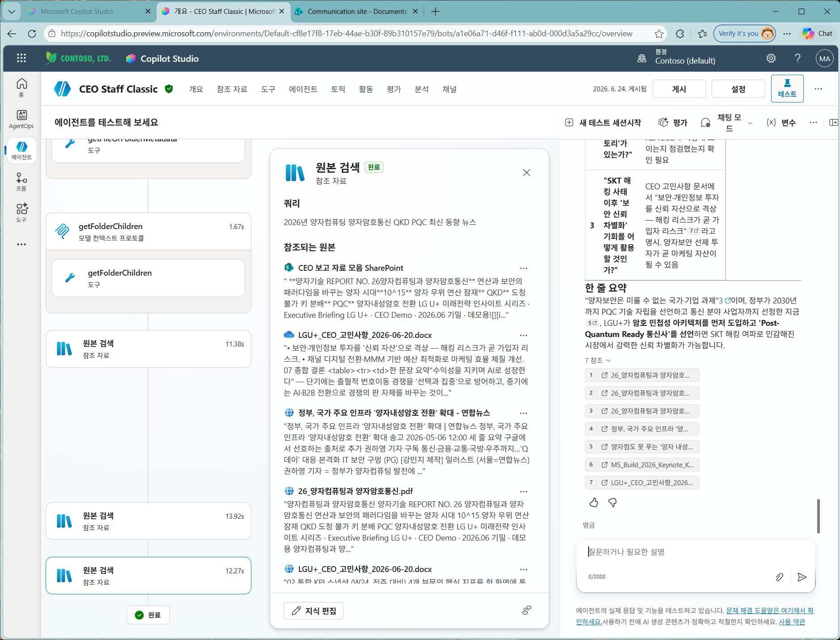The width and height of the screenshot is (840, 640).
Task: Select 원본 검색 step with 11.38s
Action: click(148, 349)
